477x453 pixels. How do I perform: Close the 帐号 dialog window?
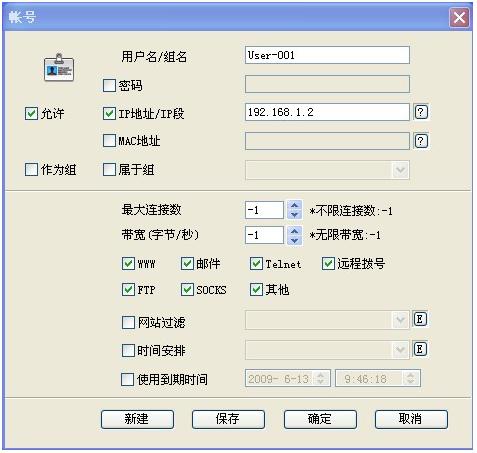(x=459, y=17)
